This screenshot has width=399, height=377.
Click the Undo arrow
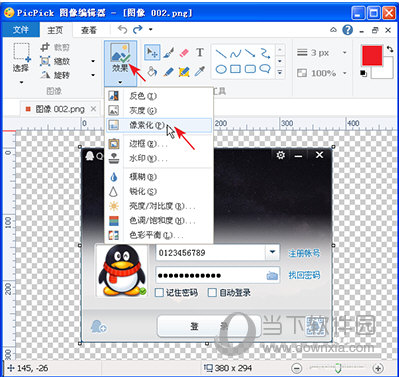(123, 30)
